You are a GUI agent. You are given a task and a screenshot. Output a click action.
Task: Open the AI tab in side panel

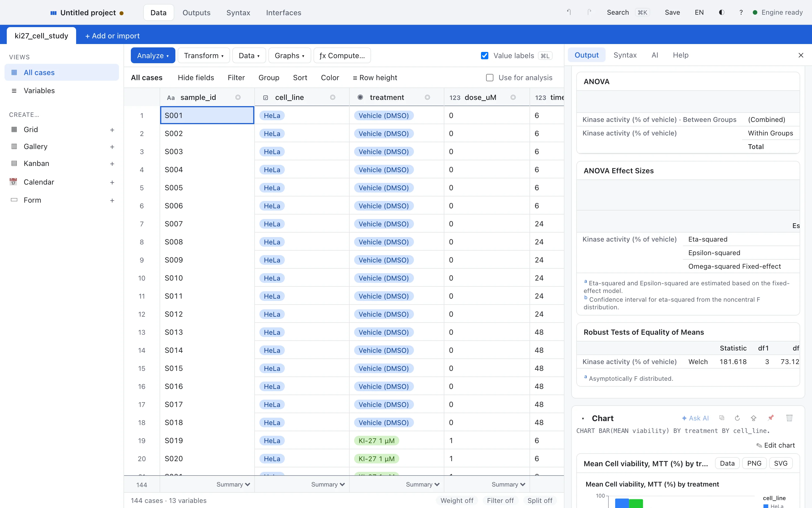[655, 55]
